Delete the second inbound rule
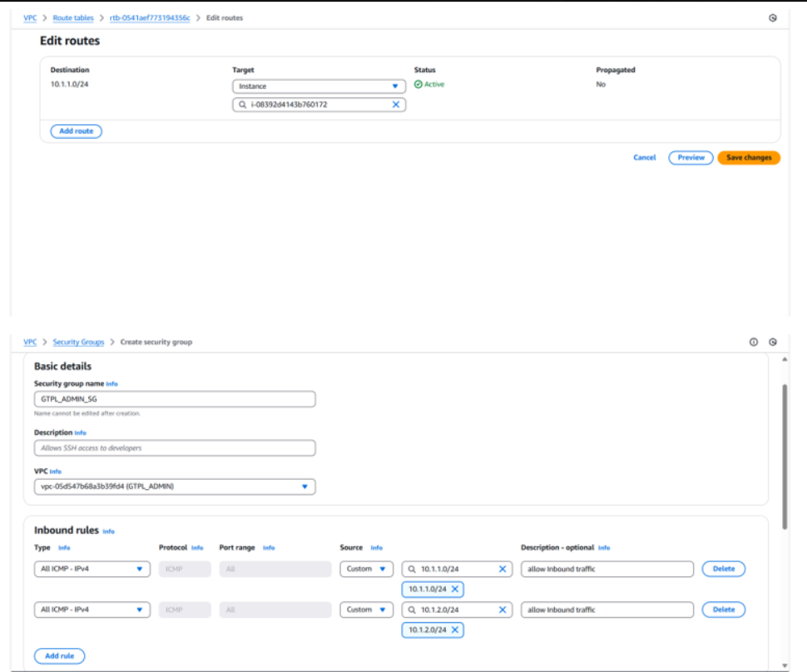This screenshot has width=807, height=672. click(x=723, y=610)
